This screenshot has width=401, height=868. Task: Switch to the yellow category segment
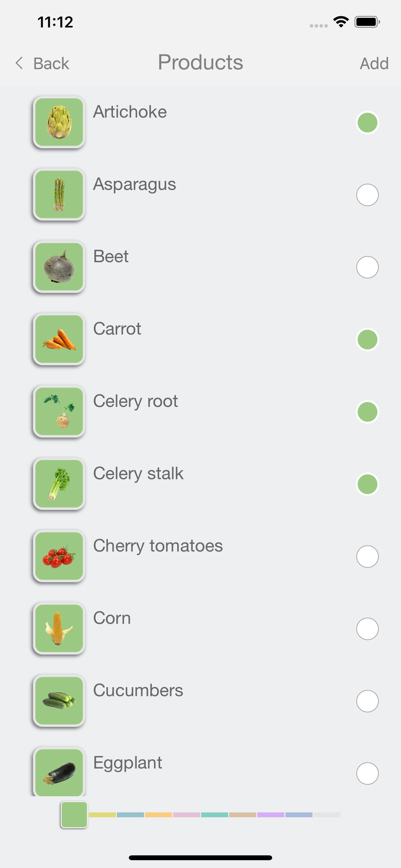pyautogui.click(x=102, y=815)
